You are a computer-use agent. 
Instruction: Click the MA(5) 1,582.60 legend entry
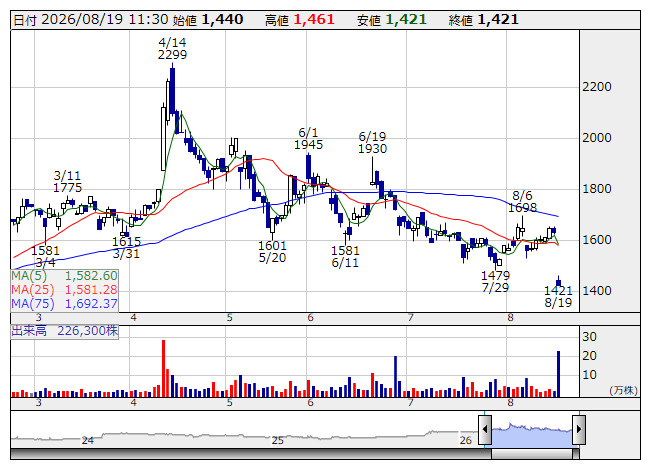click(65, 276)
